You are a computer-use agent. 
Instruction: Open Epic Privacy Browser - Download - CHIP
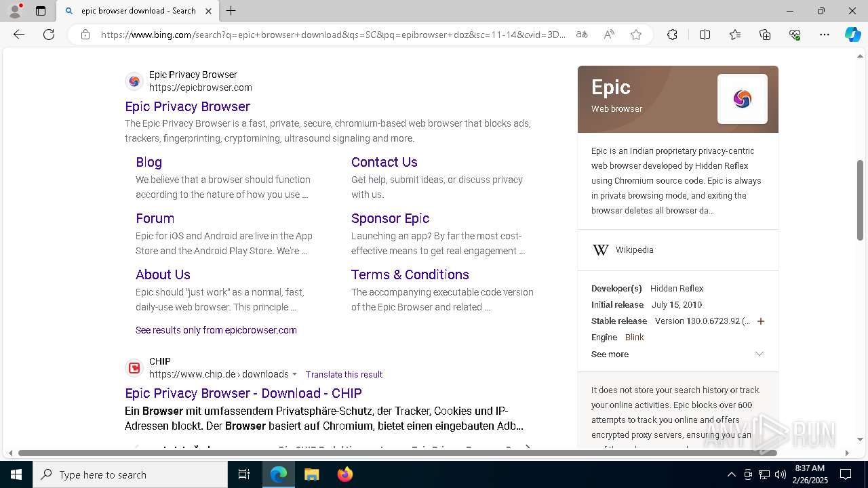tap(243, 393)
